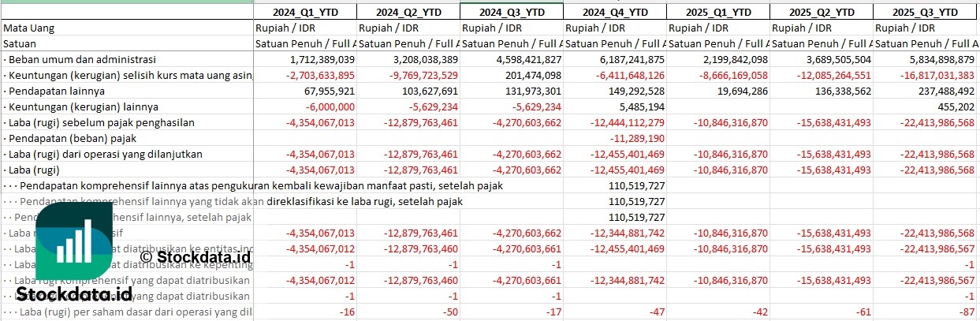Select the per-share value -87
This screenshot has height=321, width=980.
(x=967, y=313)
